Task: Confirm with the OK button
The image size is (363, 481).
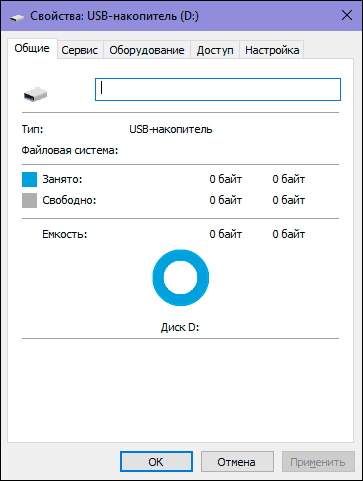Action: coord(156,462)
